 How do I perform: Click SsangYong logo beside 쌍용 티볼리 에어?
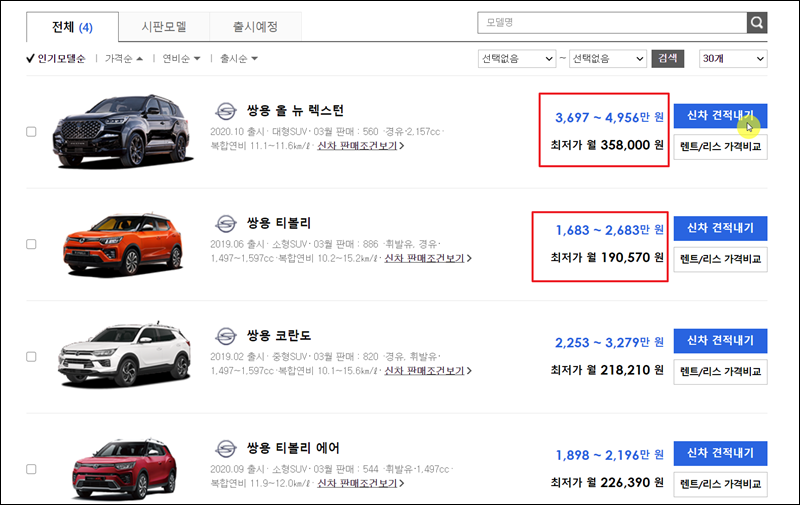click(226, 448)
